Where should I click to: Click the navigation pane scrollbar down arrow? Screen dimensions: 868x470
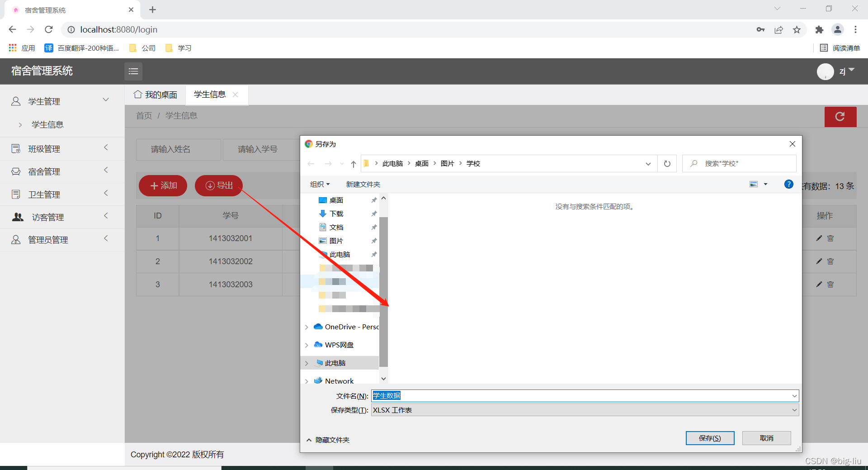pos(383,379)
